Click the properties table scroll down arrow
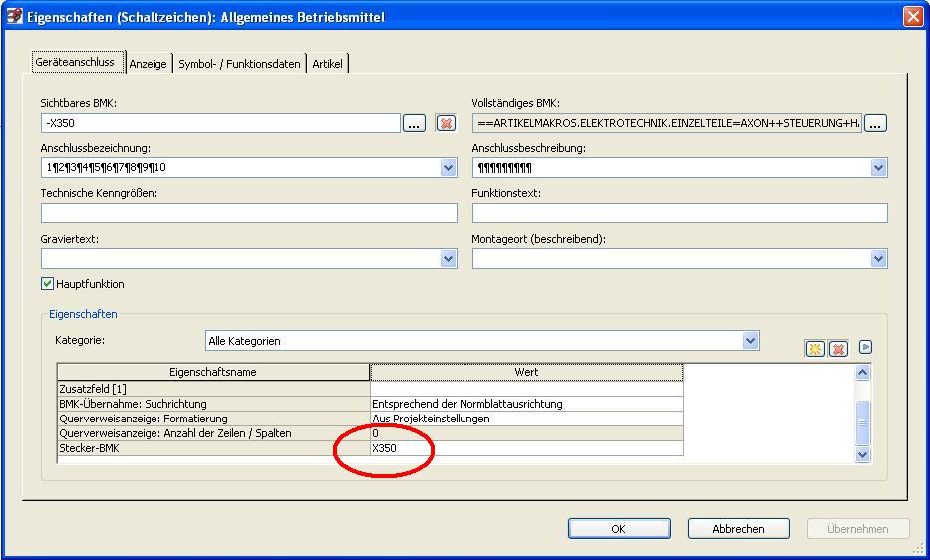Viewport: 930px width, 560px height. (863, 454)
